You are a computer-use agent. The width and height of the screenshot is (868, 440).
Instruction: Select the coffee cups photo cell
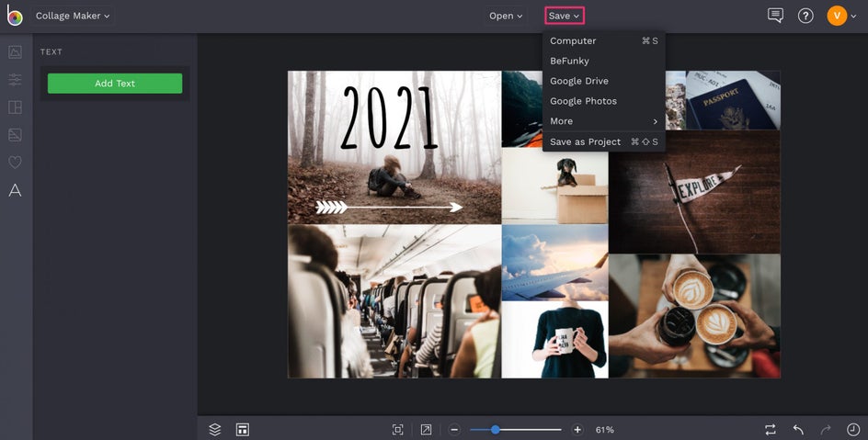tap(695, 316)
